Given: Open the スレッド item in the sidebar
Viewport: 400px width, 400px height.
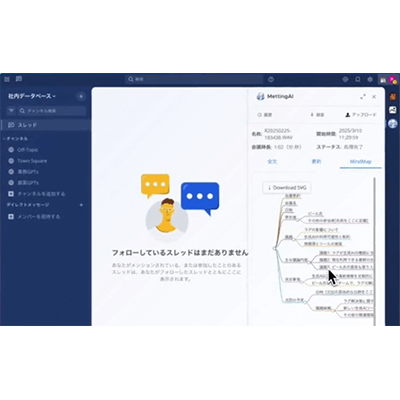Looking at the screenshot, I should tap(45, 125).
